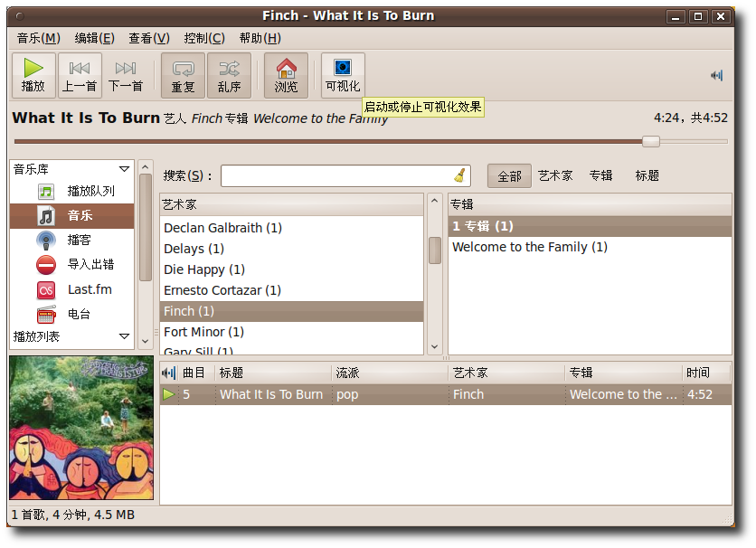The height and width of the screenshot is (548, 756).
Task: Select artist Ernesto Cortazar (1)
Action: (x=292, y=290)
